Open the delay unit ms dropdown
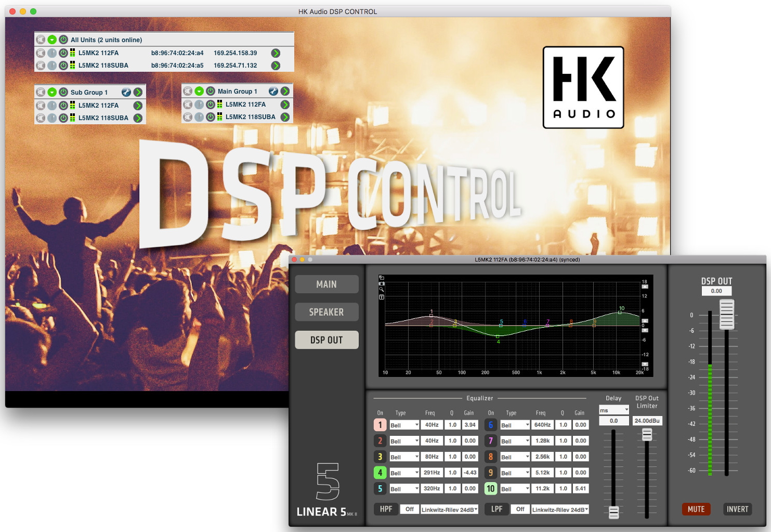 pyautogui.click(x=614, y=410)
